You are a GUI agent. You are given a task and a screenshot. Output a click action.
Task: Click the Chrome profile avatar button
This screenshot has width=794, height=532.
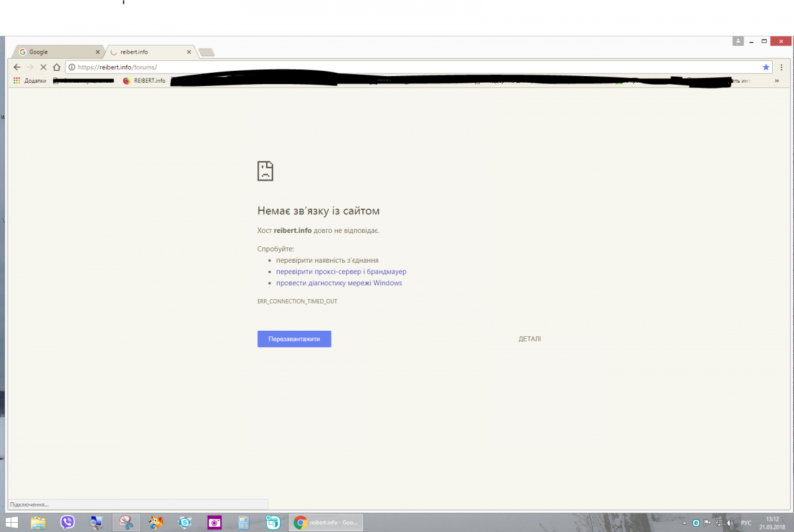738,41
